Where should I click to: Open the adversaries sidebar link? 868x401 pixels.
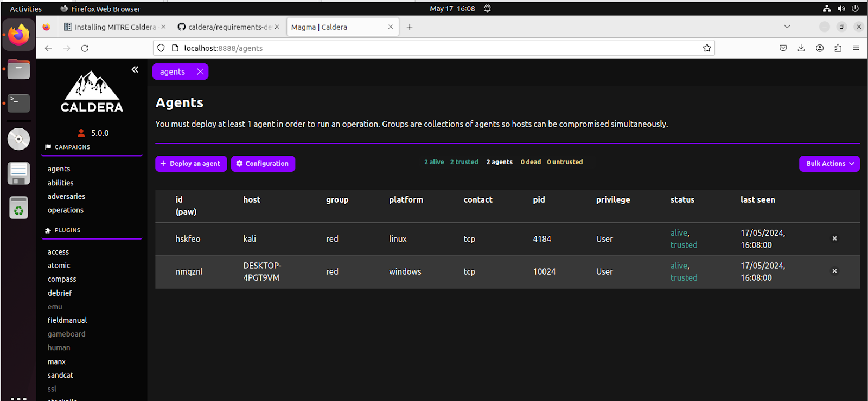(x=66, y=196)
